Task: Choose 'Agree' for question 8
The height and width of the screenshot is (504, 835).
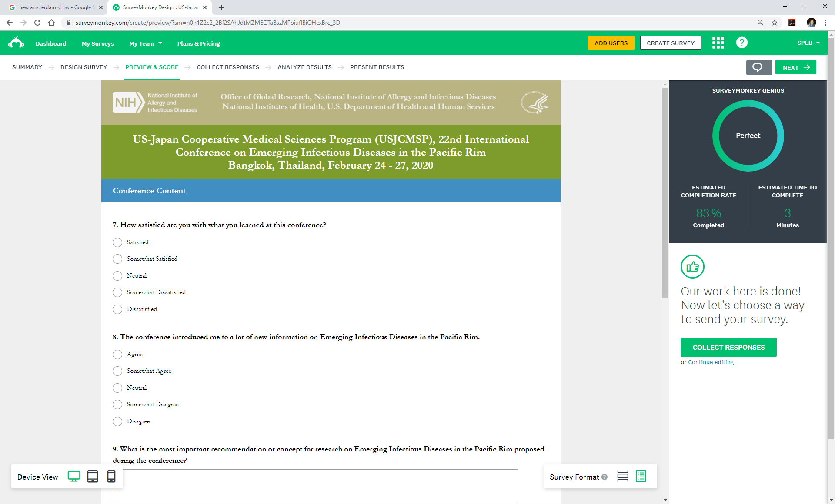Action: click(x=117, y=355)
